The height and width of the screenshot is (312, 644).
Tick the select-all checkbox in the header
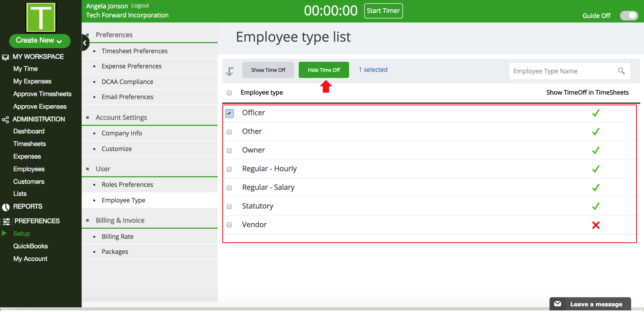click(x=229, y=93)
